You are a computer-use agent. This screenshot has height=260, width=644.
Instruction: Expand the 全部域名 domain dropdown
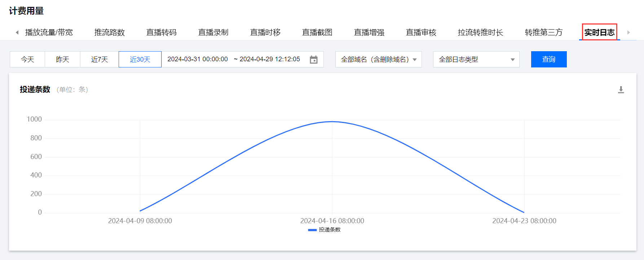379,60
